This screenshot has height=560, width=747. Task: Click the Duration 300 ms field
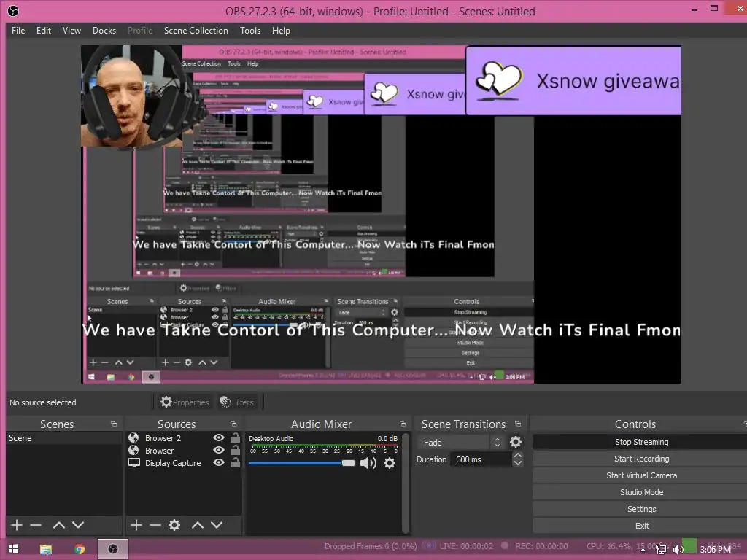tap(481, 459)
